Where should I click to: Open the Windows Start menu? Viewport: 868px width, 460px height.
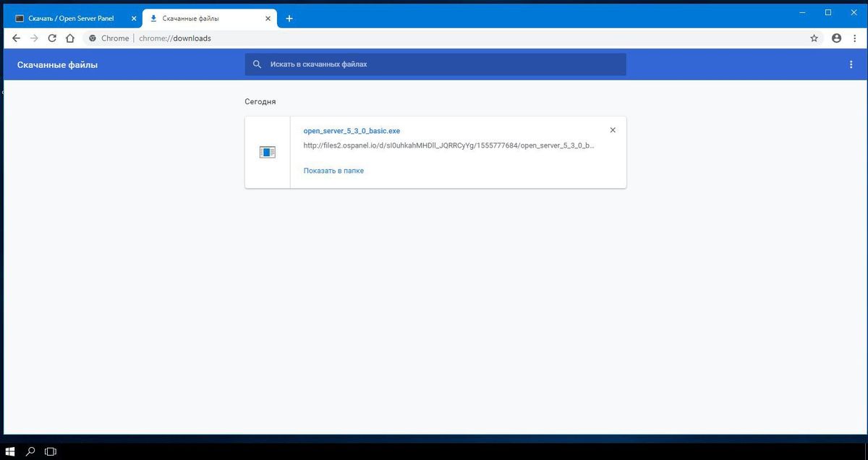[10, 451]
